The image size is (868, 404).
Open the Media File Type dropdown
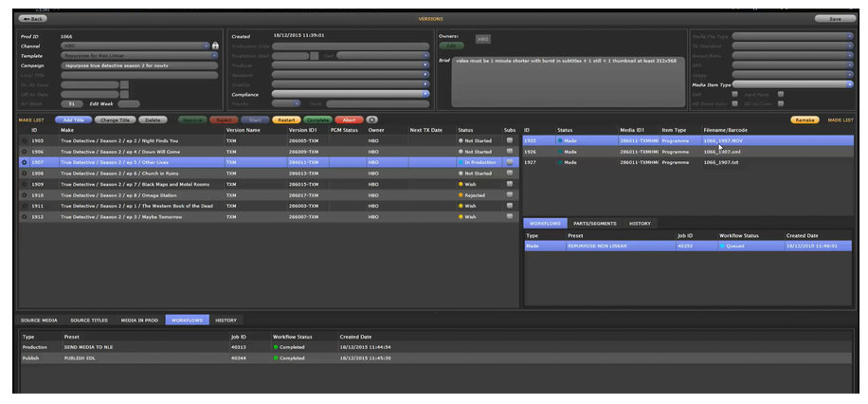coord(793,36)
